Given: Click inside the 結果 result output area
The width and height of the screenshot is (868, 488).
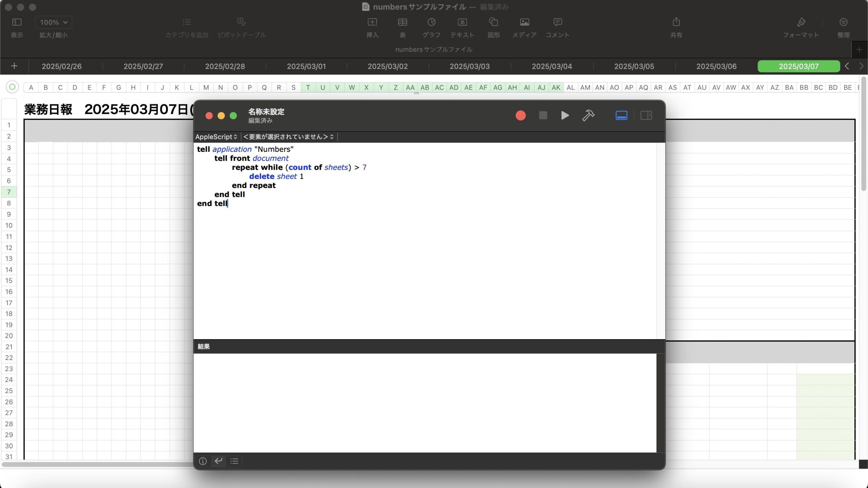Looking at the screenshot, I should click(425, 403).
